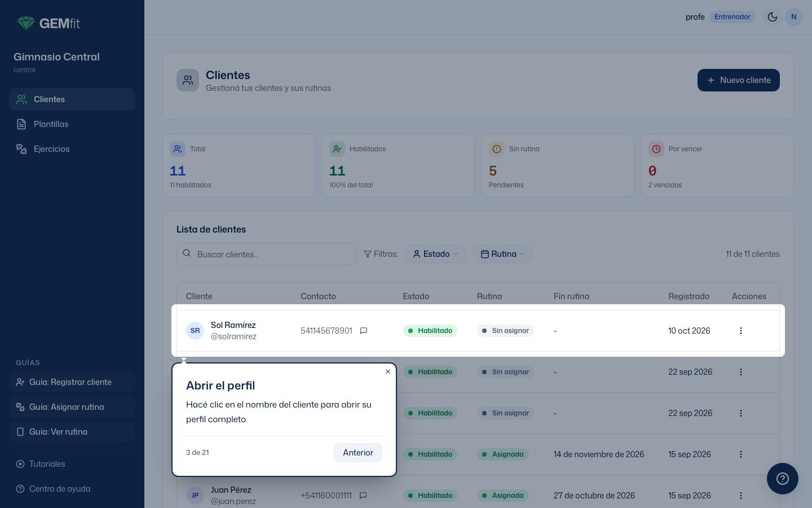Expand the Rutina filter dropdown

point(503,254)
